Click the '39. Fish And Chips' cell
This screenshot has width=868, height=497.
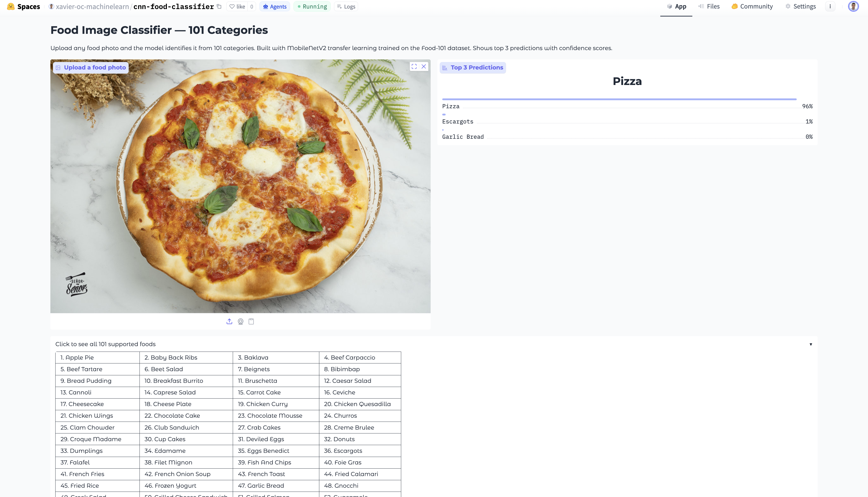pyautogui.click(x=276, y=462)
